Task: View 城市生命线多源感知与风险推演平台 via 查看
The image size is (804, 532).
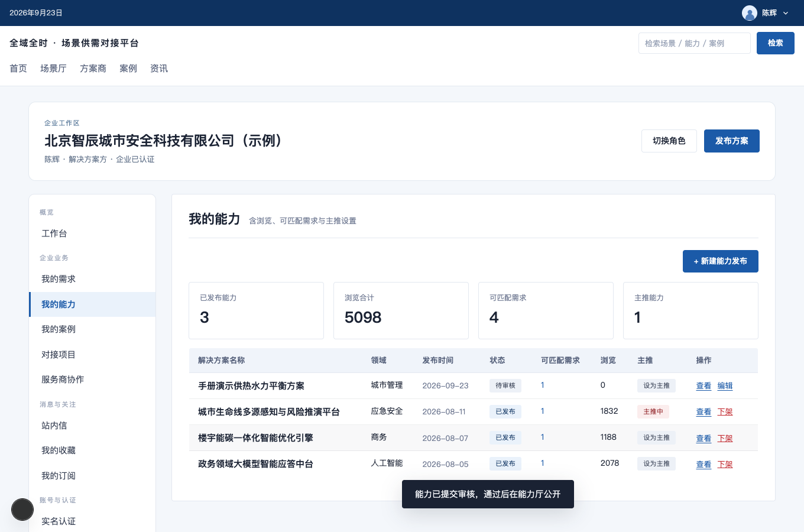Action: (703, 412)
